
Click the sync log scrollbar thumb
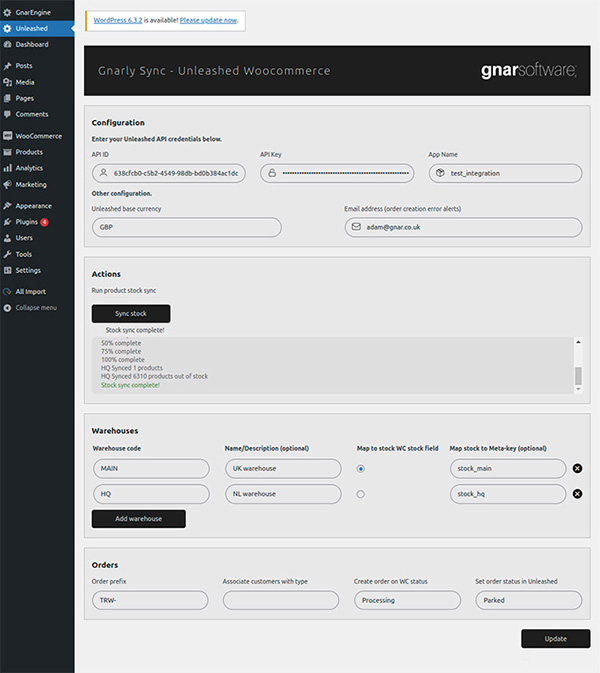click(577, 377)
